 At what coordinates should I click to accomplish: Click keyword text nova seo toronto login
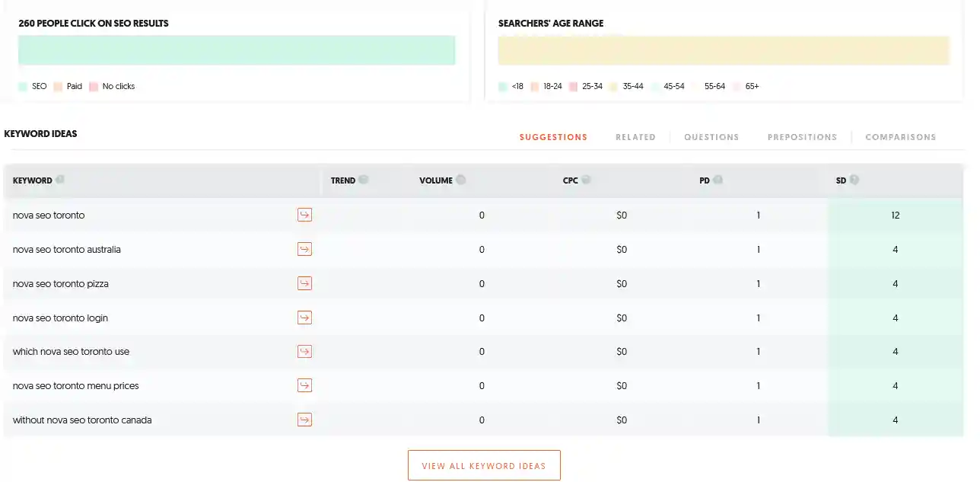pos(61,318)
